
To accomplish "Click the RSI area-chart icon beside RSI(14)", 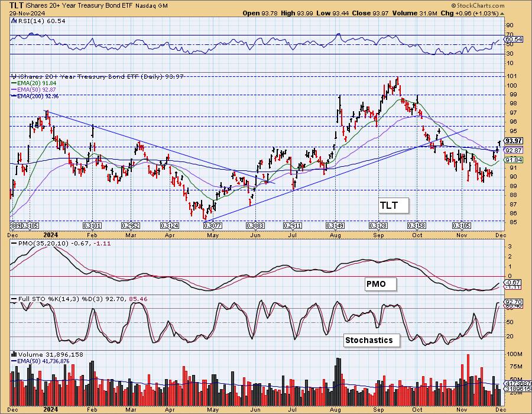I will tap(14, 21).
